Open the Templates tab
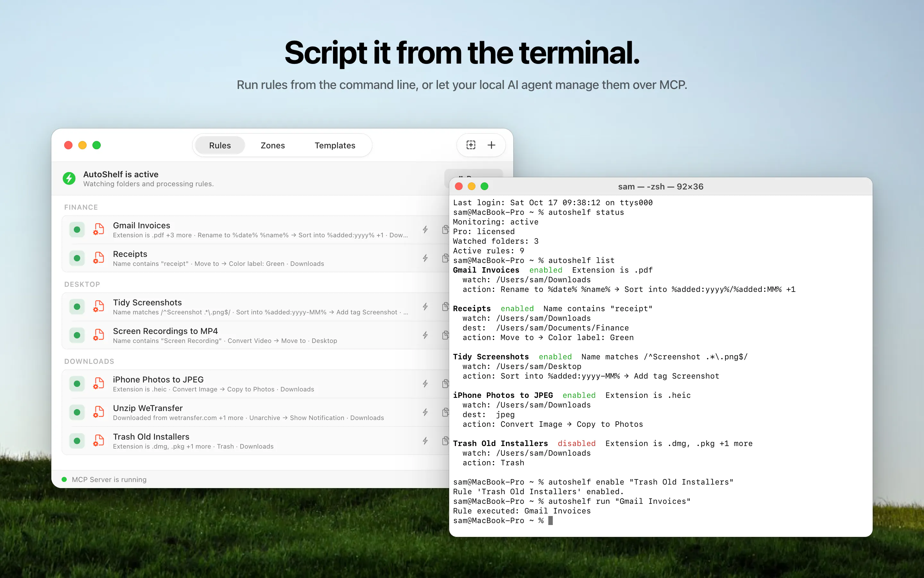This screenshot has width=924, height=578. coord(335,145)
